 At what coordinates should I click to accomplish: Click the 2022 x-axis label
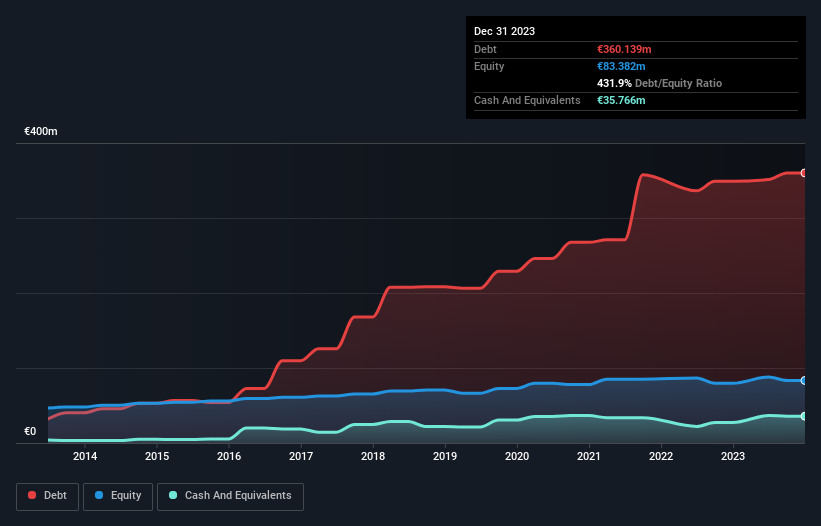[x=661, y=456]
